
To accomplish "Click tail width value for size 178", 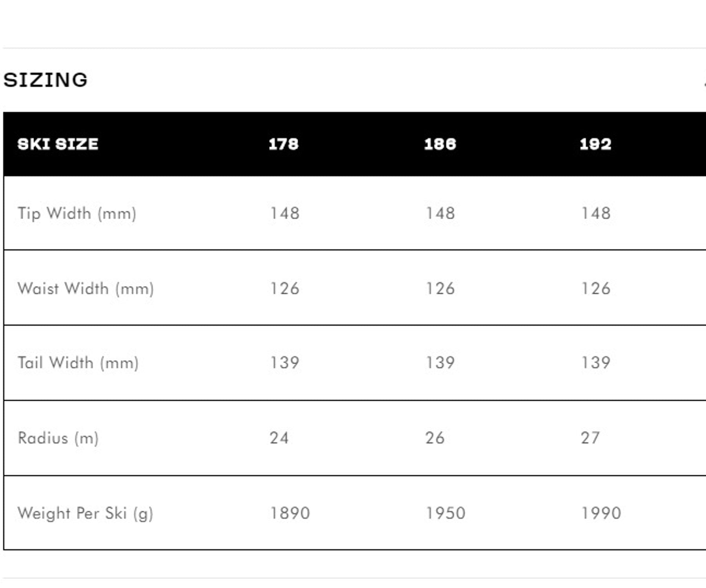I will coord(285,363).
